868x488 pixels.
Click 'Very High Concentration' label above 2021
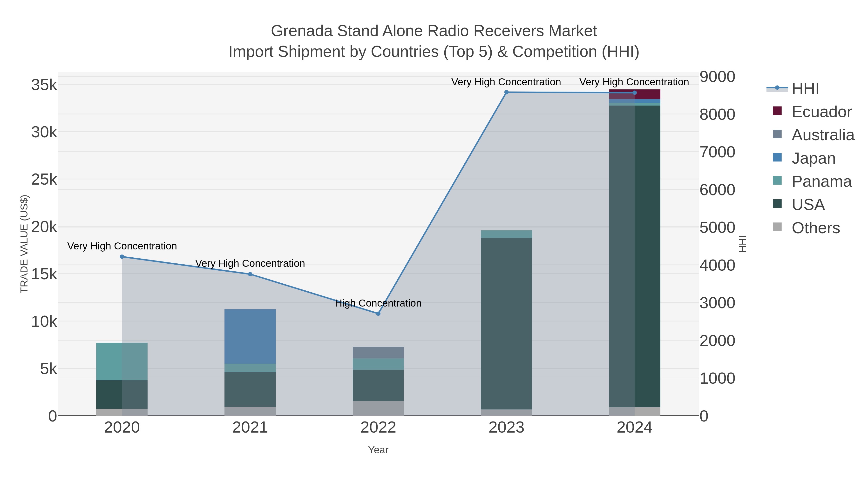tap(250, 263)
